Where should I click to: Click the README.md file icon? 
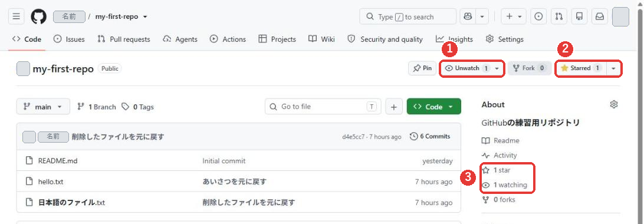[29, 161]
